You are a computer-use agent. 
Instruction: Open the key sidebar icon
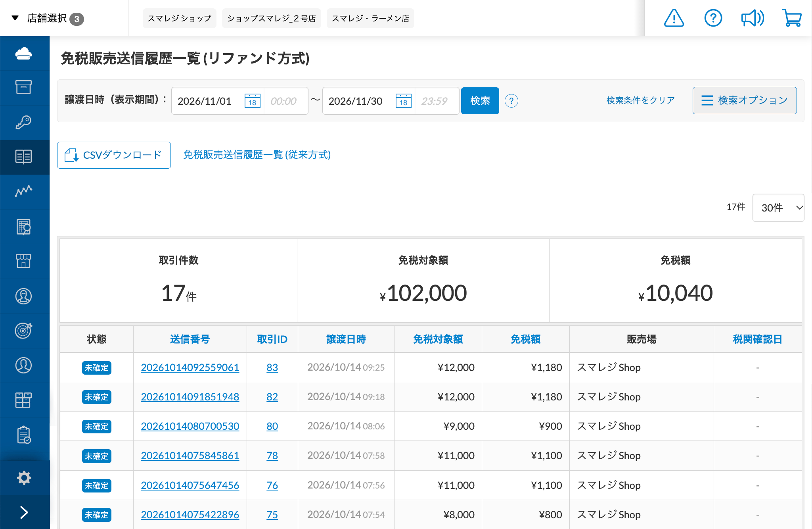point(24,122)
